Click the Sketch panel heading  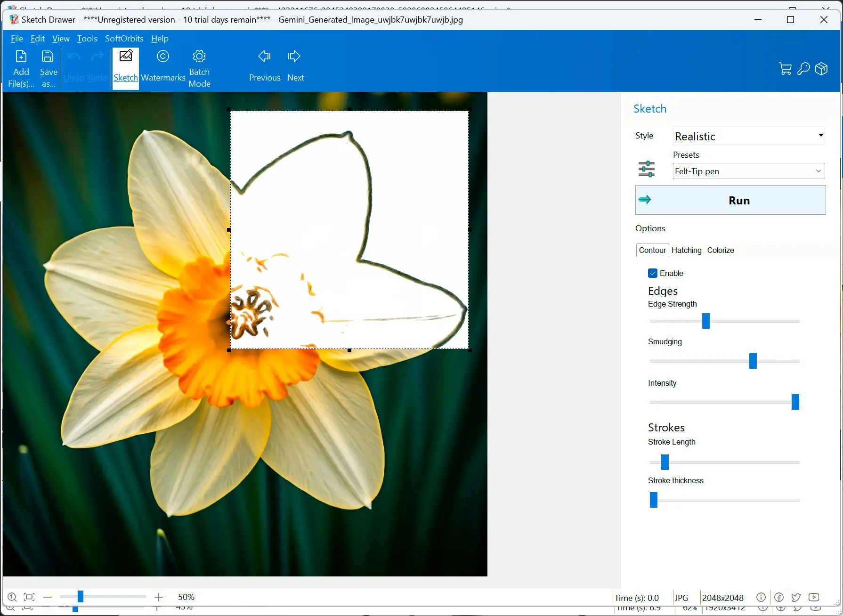click(x=650, y=109)
